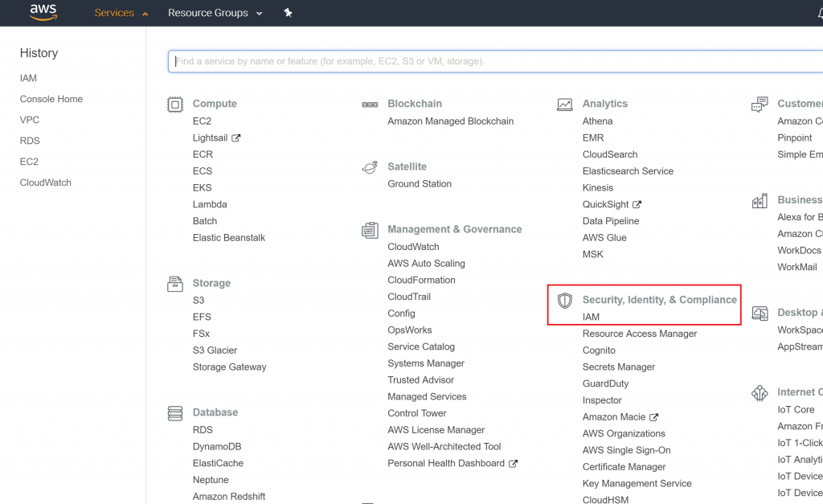Open Elastic Beanstalk service
This screenshot has width=823, height=504.
click(x=229, y=237)
